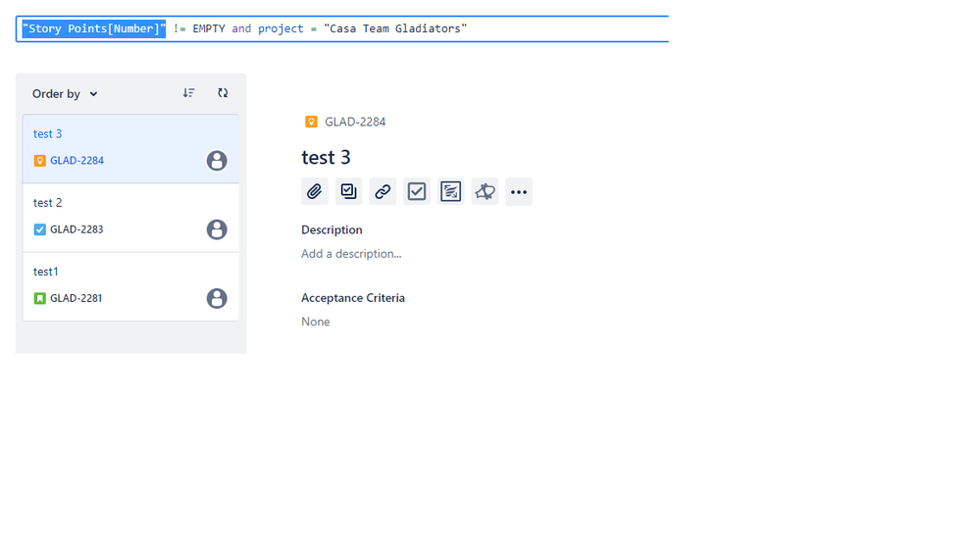Open the Order by dropdown
The height and width of the screenshot is (551, 980).
coord(65,94)
